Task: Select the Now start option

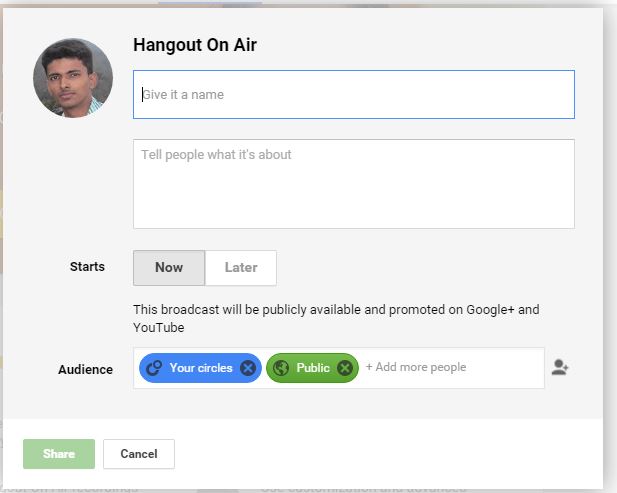Action: click(x=169, y=268)
